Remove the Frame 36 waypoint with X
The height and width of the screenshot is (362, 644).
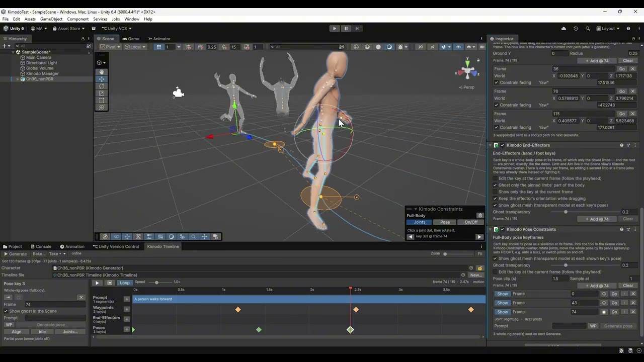click(x=633, y=69)
